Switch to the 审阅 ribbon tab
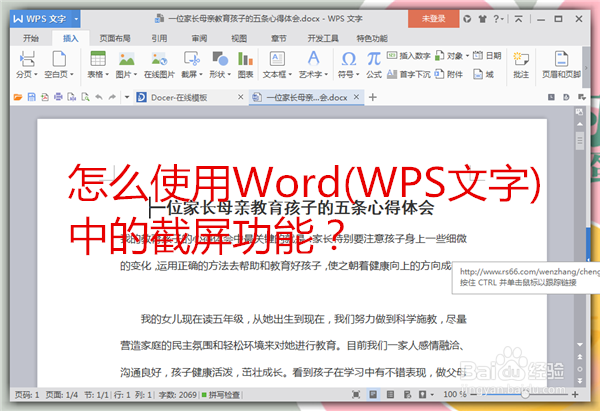 (199, 38)
